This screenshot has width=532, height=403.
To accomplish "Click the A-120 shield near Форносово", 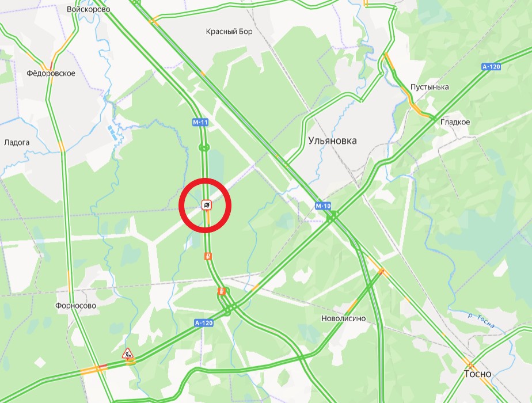I will coord(204,323).
